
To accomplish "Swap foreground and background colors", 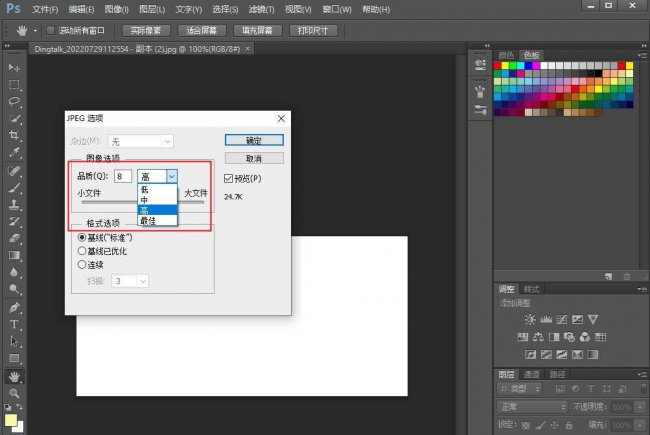I will [19, 406].
